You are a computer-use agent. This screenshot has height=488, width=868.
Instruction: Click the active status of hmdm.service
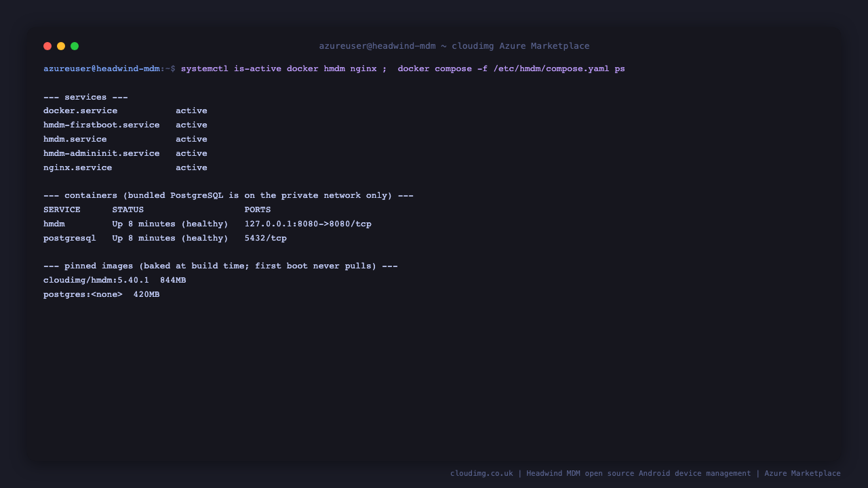[191, 140]
